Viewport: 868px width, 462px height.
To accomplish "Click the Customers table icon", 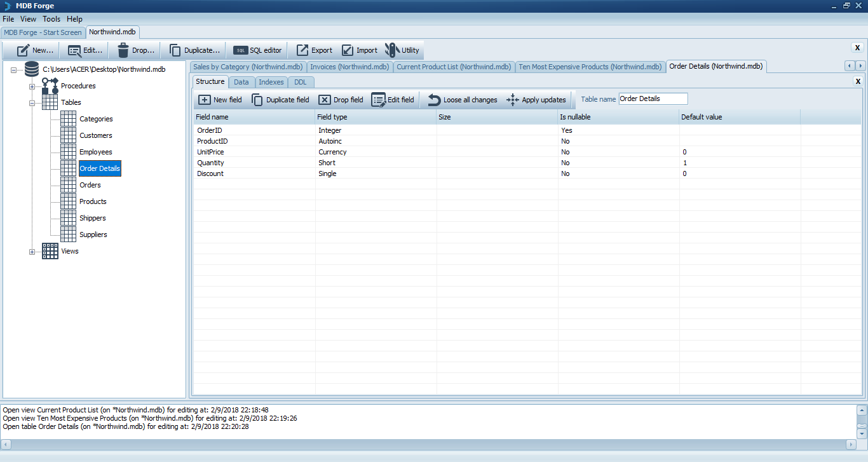I will coord(69,135).
